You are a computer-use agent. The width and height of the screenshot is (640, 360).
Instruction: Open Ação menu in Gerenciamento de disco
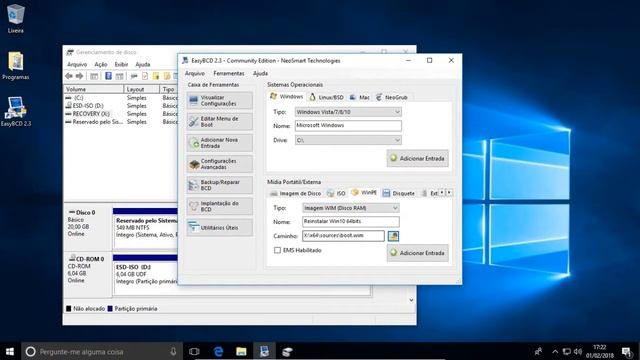100,64
